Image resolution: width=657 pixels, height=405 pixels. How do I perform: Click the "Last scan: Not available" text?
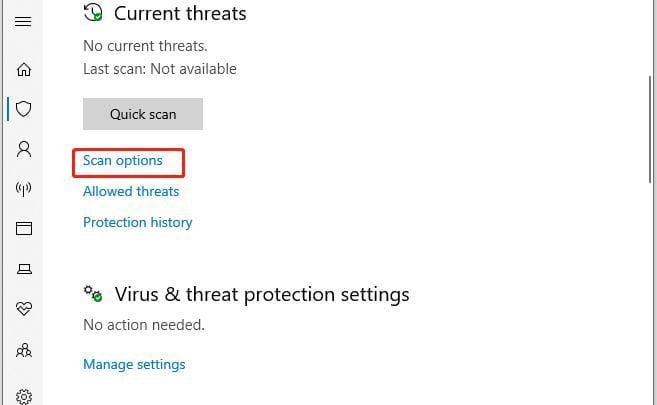pos(160,69)
